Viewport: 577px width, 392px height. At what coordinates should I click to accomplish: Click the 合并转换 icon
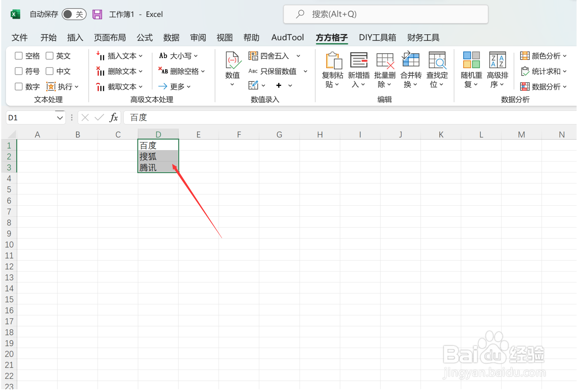(411, 59)
